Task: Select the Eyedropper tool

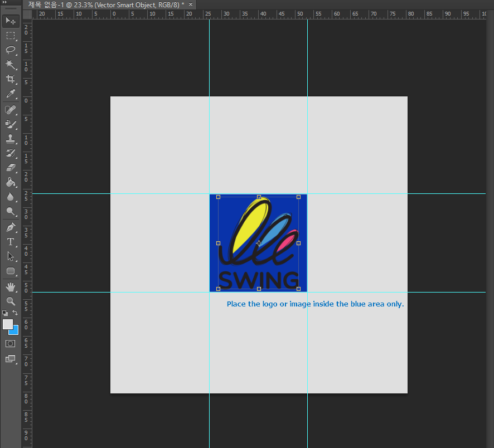Action: coord(11,94)
